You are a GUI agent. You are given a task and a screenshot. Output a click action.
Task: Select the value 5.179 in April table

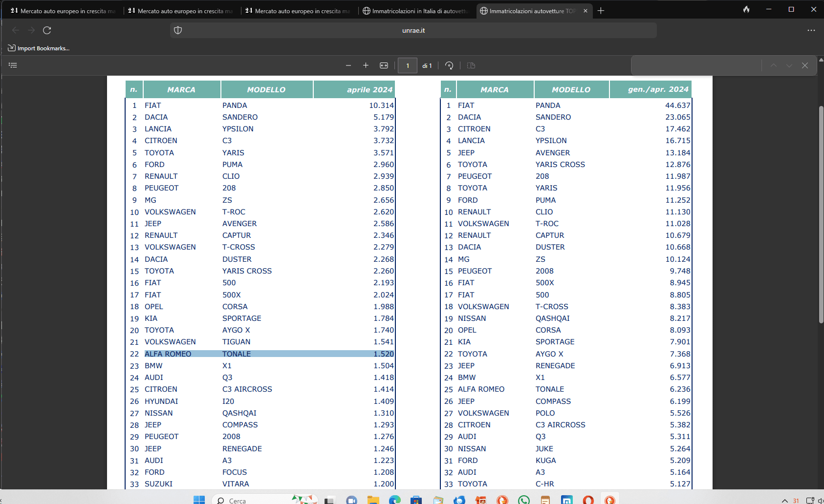384,117
